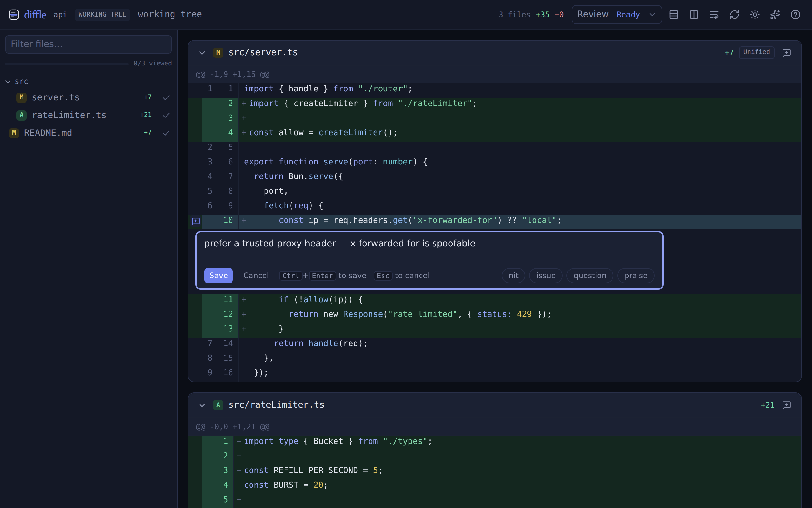Select server.ts in file tree
Image resolution: width=812 pixels, height=508 pixels.
[88, 97]
